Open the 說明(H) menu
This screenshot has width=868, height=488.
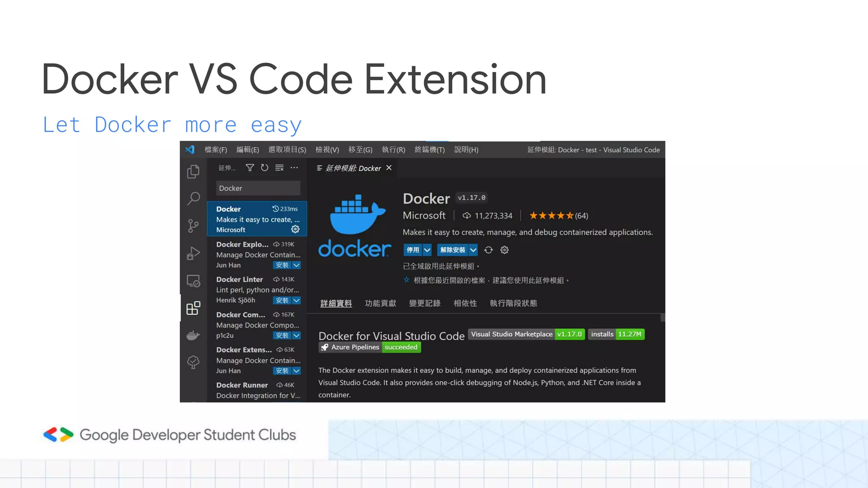466,150
